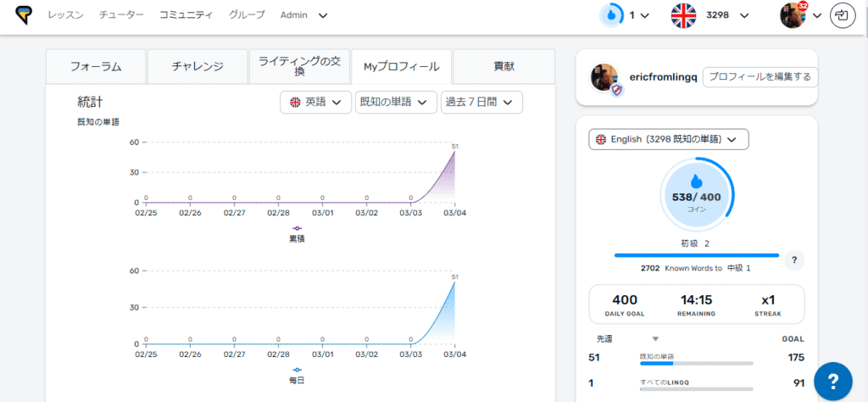Viewport: 868px width, 402px height.
Task: Toggle the 毎日 legend series marker
Action: tap(297, 370)
